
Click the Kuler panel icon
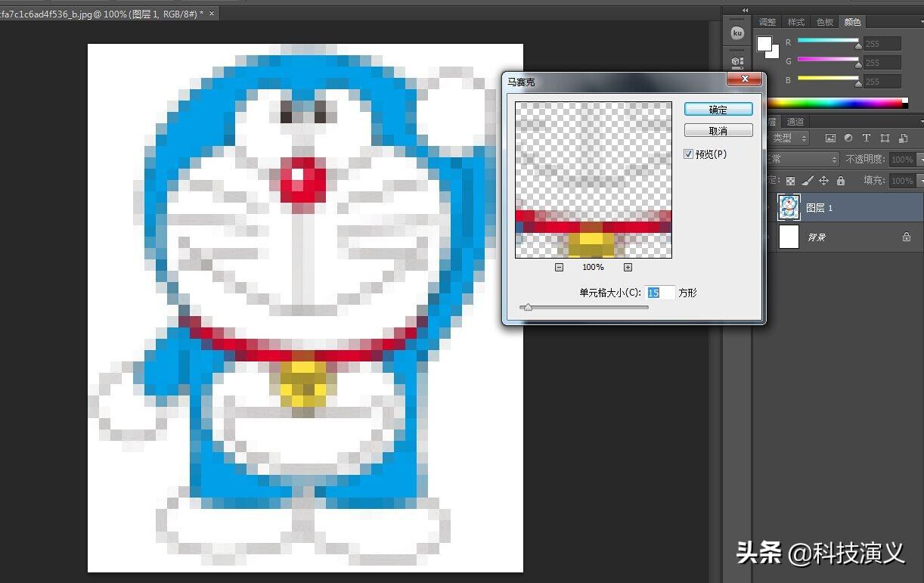click(x=737, y=33)
